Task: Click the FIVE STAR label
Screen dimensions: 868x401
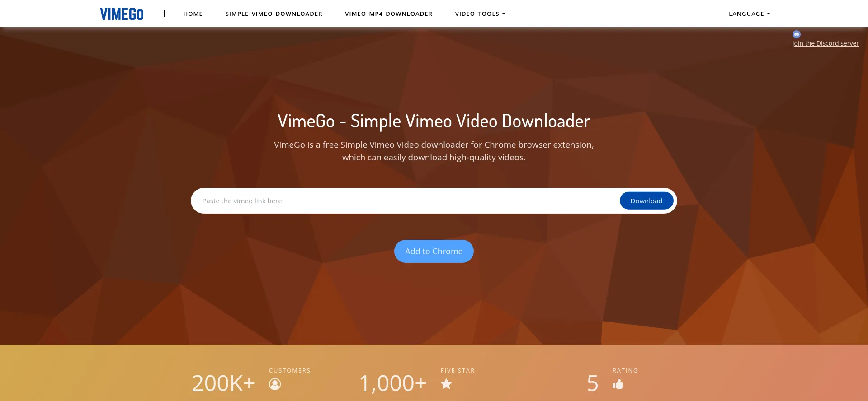Action: click(x=458, y=370)
